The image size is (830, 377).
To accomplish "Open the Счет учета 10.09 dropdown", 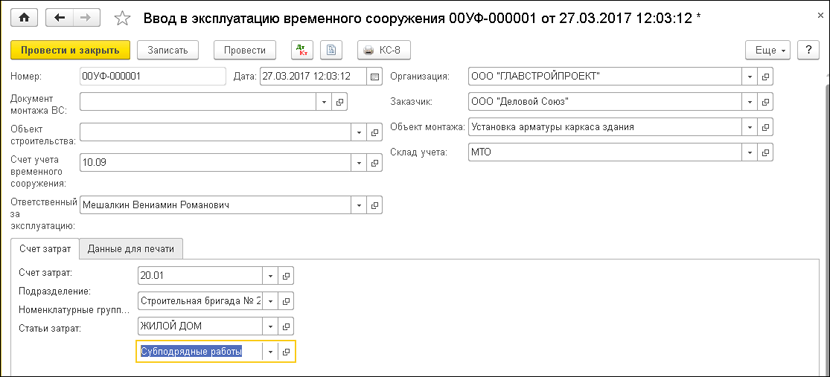I will [x=359, y=163].
